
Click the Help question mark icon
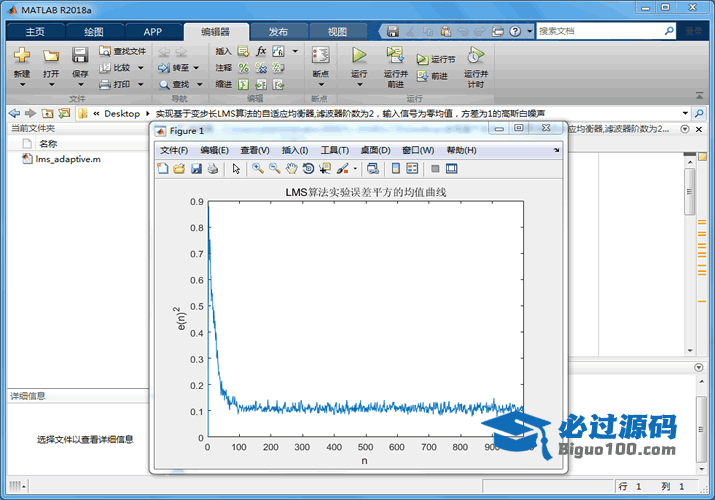pyautogui.click(x=515, y=31)
